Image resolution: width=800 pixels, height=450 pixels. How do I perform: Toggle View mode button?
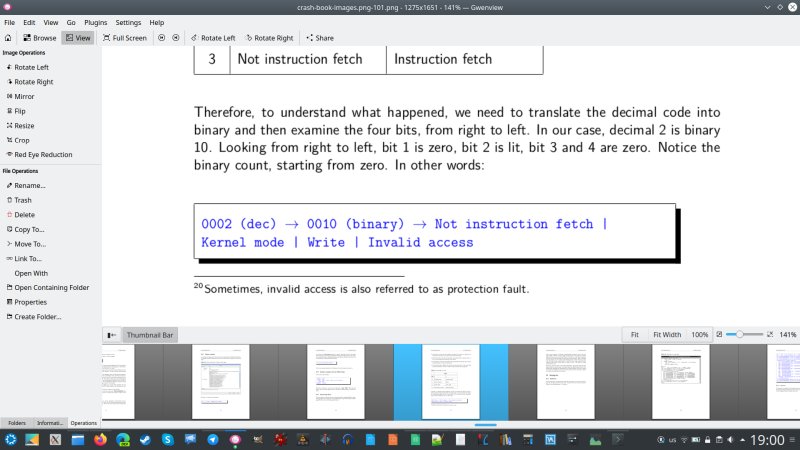coord(78,38)
